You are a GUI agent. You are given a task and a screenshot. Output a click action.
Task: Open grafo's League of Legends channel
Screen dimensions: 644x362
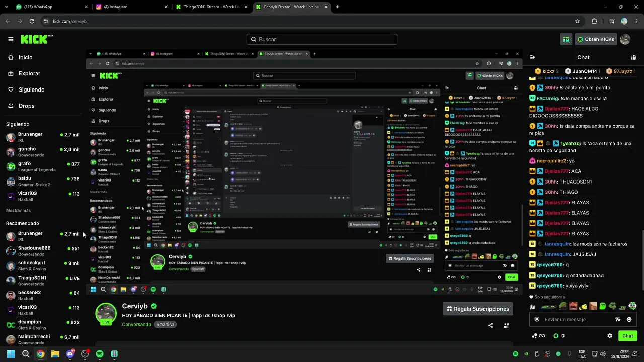click(43, 166)
